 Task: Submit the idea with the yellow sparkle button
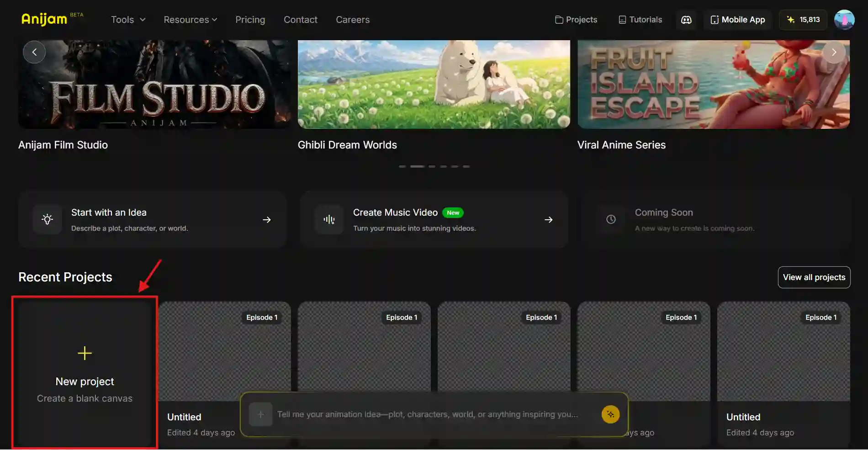[x=610, y=414]
